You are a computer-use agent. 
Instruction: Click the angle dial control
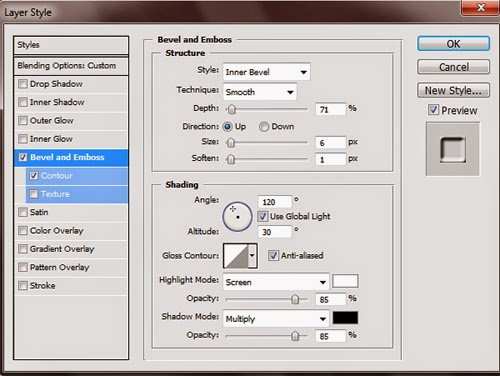tap(237, 217)
